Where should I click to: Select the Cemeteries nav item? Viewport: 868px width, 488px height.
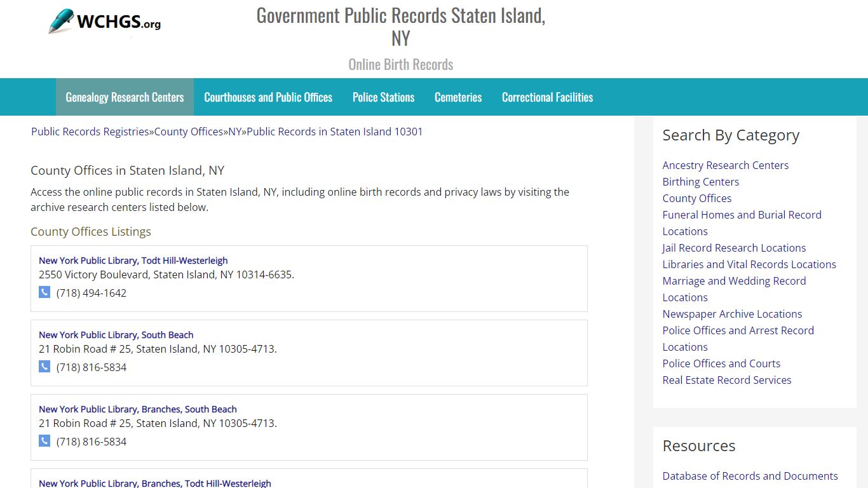click(x=458, y=97)
